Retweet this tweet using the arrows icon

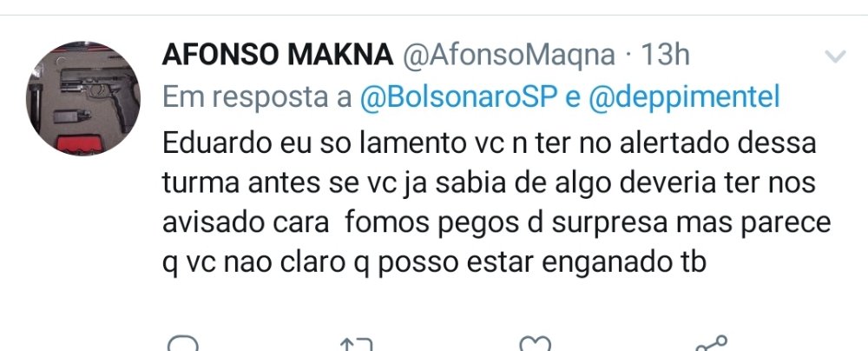tap(358, 344)
